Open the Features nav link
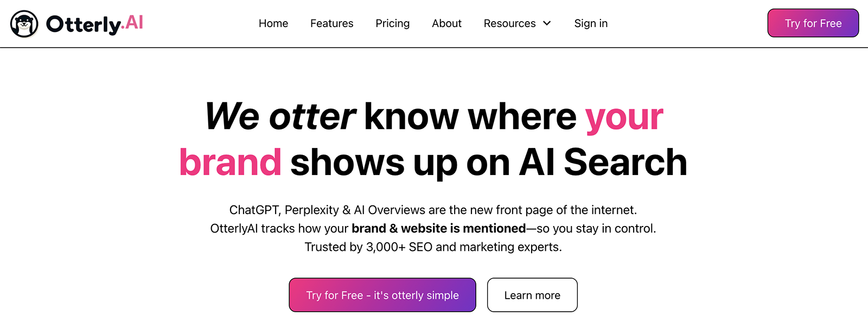The width and height of the screenshot is (868, 335). click(x=331, y=23)
